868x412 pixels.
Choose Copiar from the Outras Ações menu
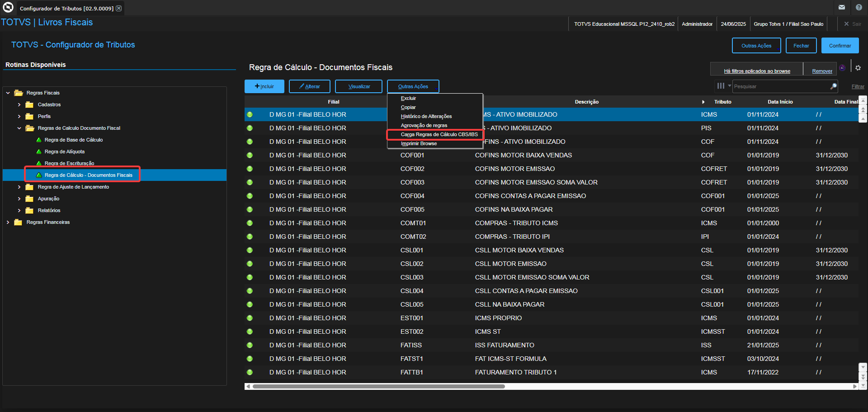point(408,107)
